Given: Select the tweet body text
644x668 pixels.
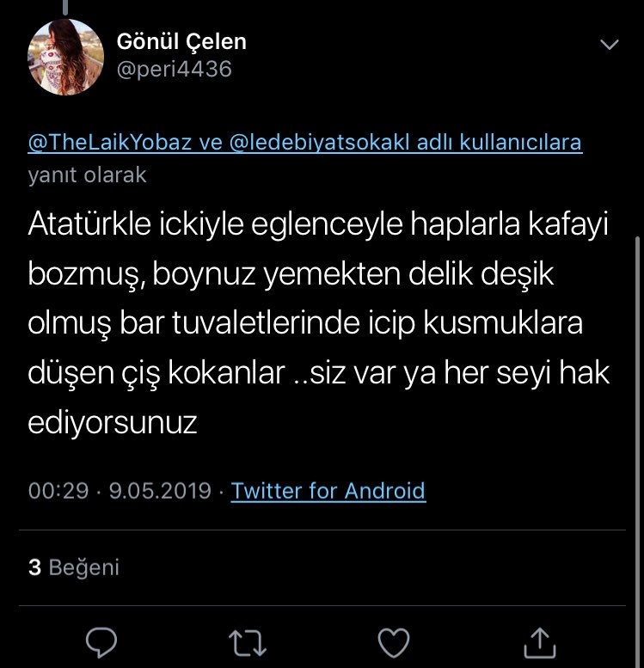Looking at the screenshot, I should 318,323.
